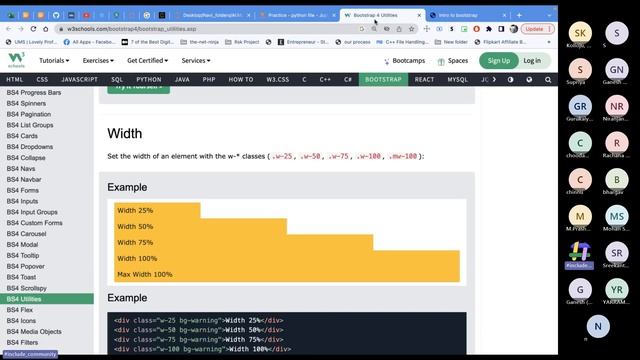Image resolution: width=640 pixels, height=360 pixels.
Task: Open the share icon in address bar
Action: [399, 29]
